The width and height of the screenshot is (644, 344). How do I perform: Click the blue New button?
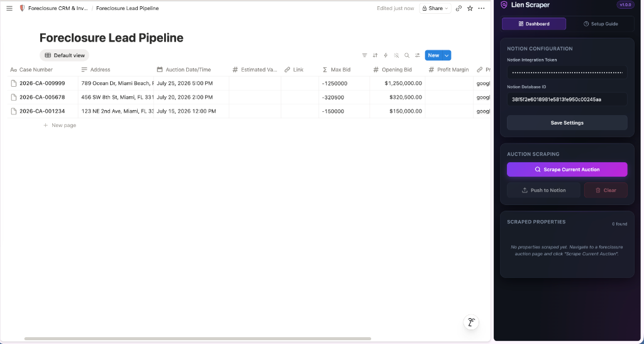tap(433, 55)
